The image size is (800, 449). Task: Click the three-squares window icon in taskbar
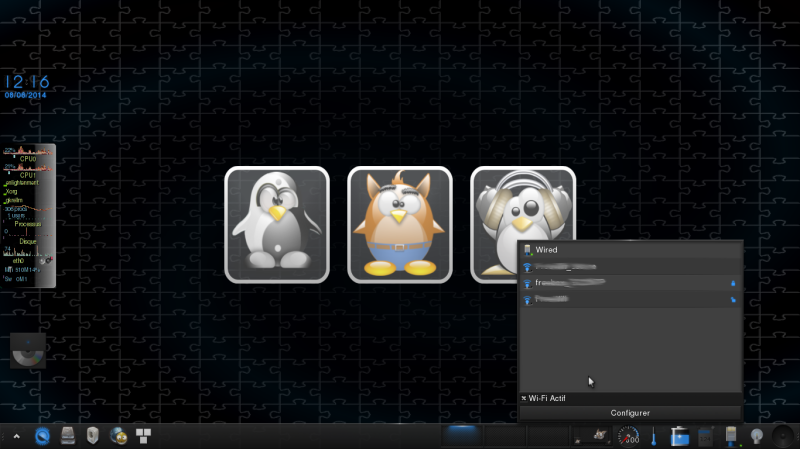point(143,436)
